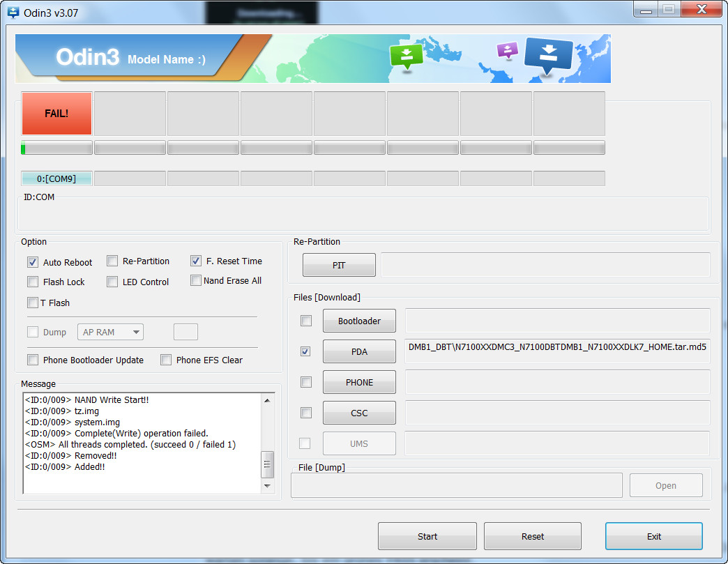
Task: Minimize the Odin3 window
Action: point(645,9)
